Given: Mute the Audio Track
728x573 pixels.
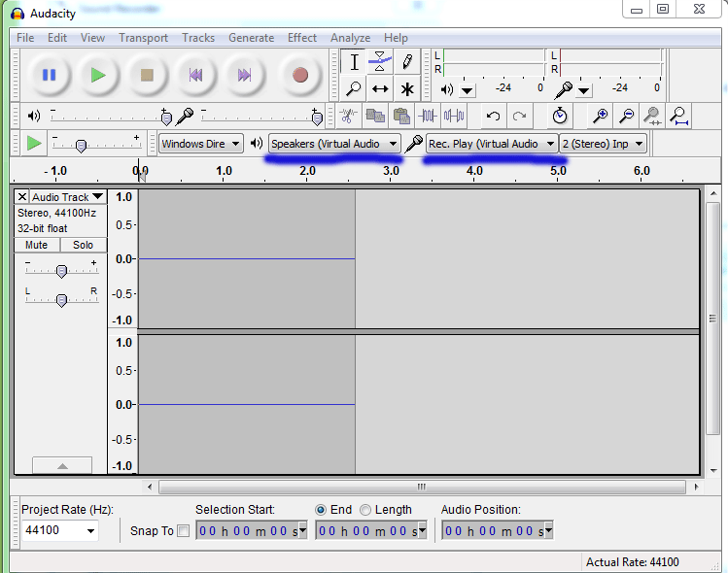Looking at the screenshot, I should point(37,245).
